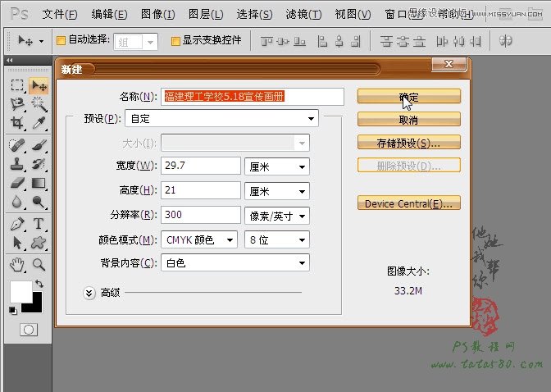Screen dimensions: 551x392
Task: Select the Move tool in toolbox
Action: click(x=39, y=85)
